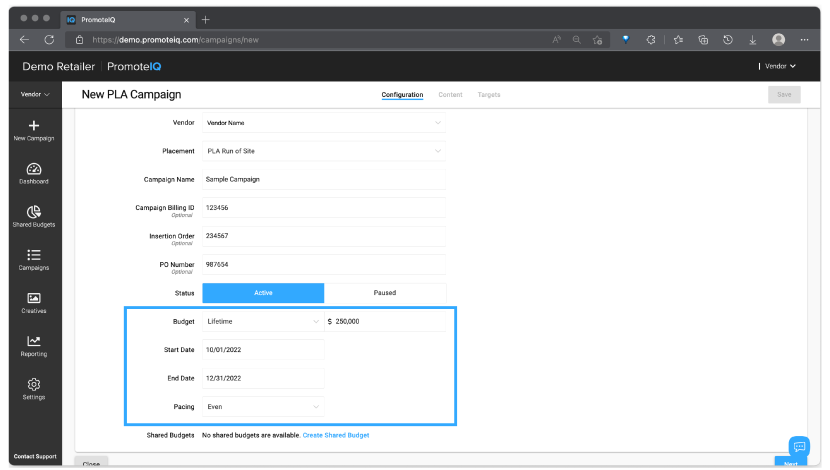Click the site lock icon in address bar
Image resolution: width=830 pixels, height=470 pixels.
[79, 40]
